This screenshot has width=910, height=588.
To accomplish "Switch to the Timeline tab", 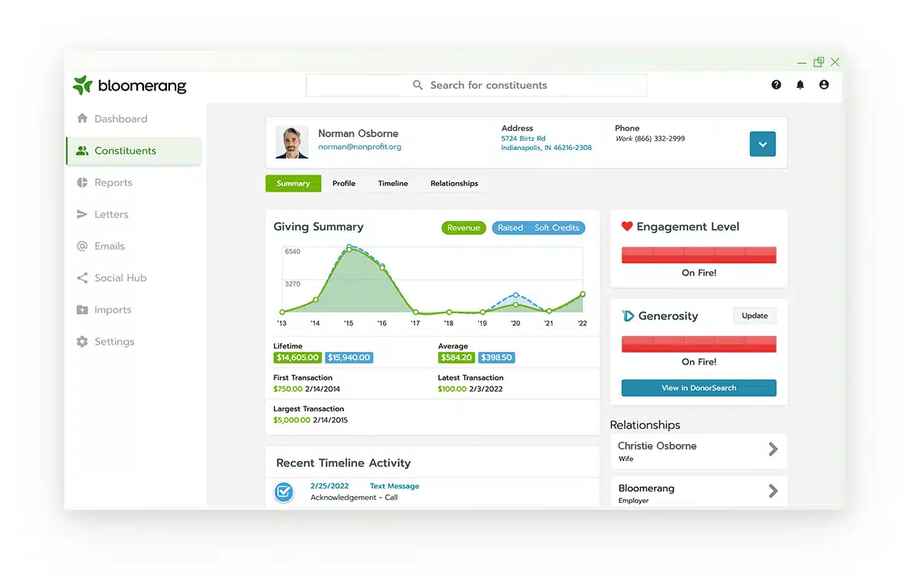I will [x=393, y=183].
